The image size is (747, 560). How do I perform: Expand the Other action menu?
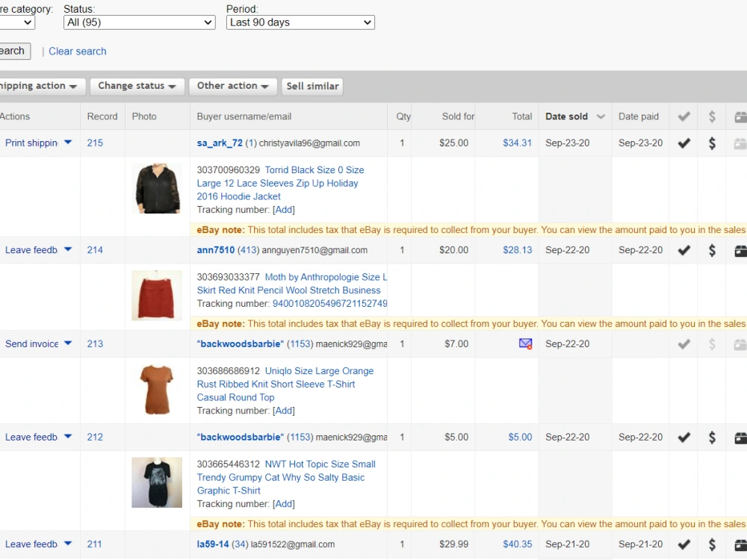pyautogui.click(x=233, y=86)
